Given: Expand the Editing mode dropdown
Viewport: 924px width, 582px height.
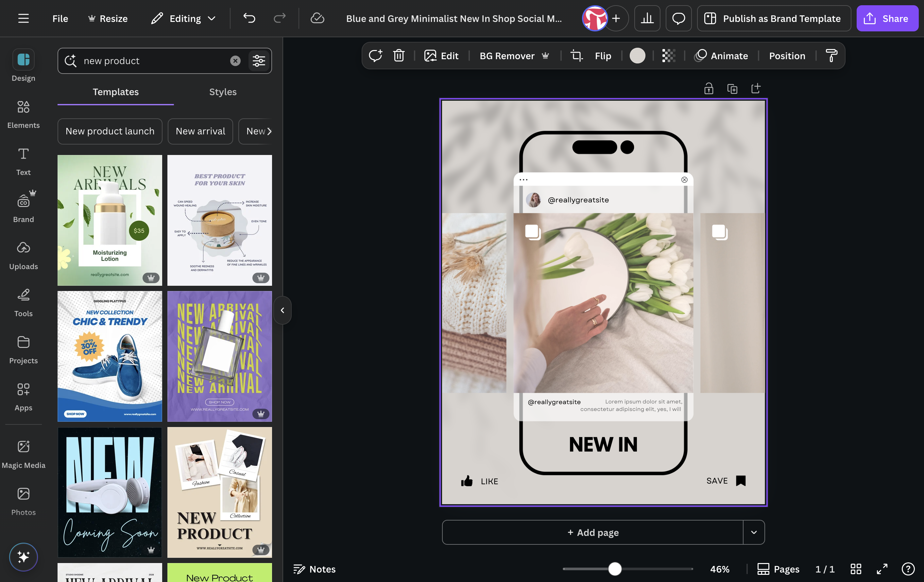Looking at the screenshot, I should 184,18.
